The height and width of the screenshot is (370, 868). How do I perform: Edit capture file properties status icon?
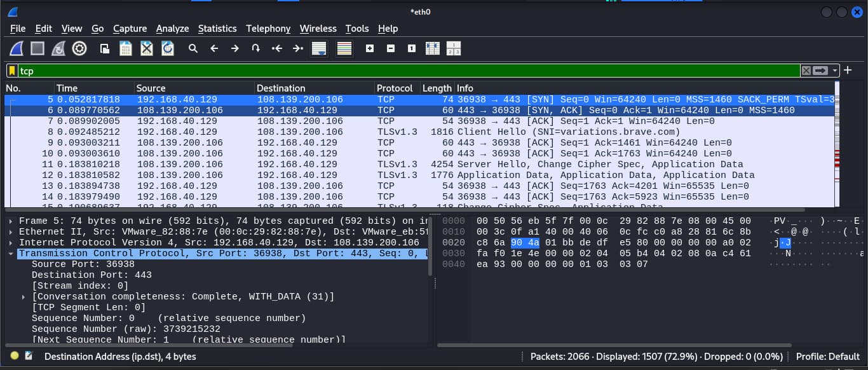[29, 356]
